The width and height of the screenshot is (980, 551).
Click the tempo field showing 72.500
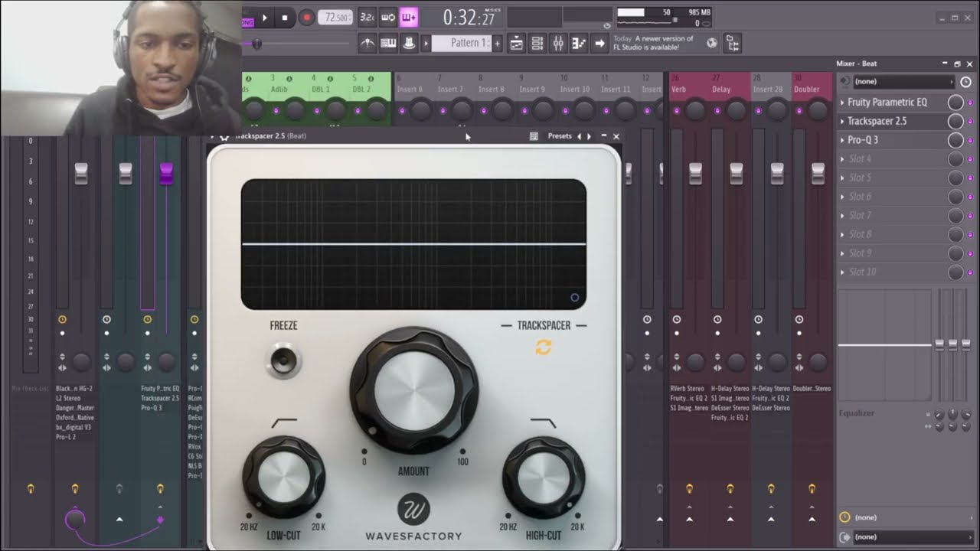tap(335, 17)
